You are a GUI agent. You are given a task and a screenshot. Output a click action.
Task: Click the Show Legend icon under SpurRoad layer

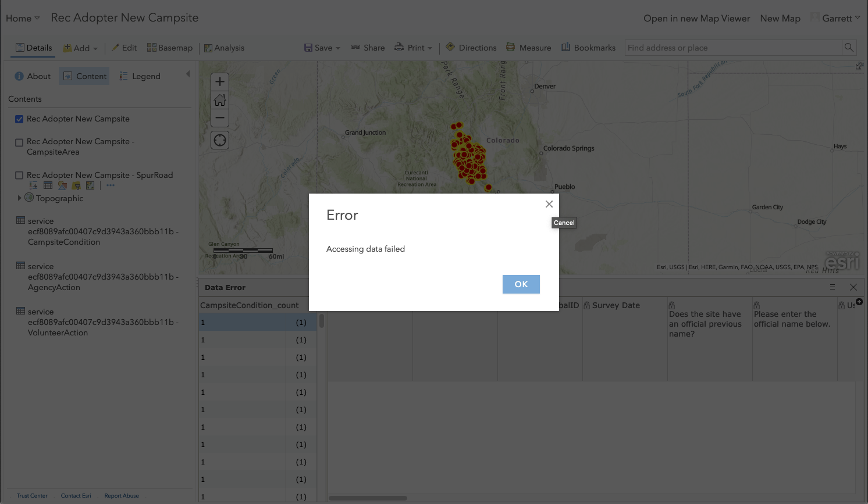point(33,185)
